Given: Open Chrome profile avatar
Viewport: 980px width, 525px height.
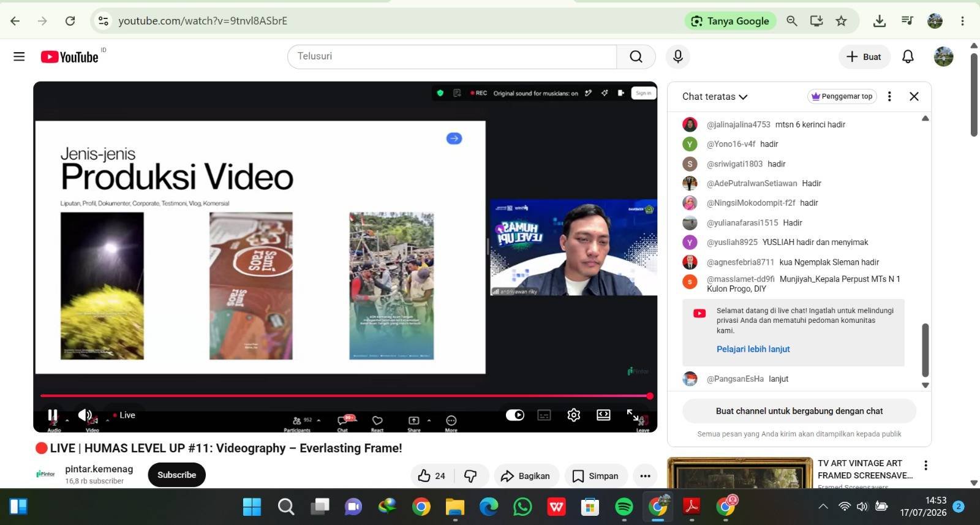Looking at the screenshot, I should (935, 21).
